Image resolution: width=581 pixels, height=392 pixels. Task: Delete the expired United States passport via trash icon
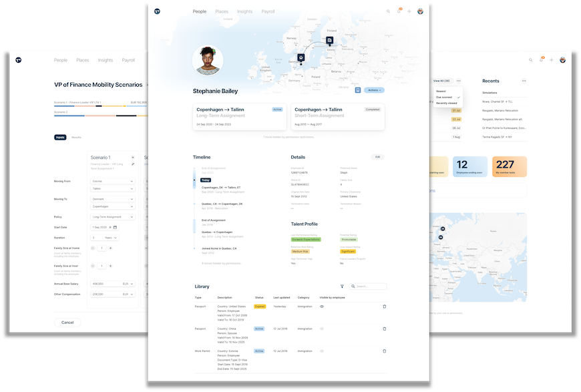(384, 307)
